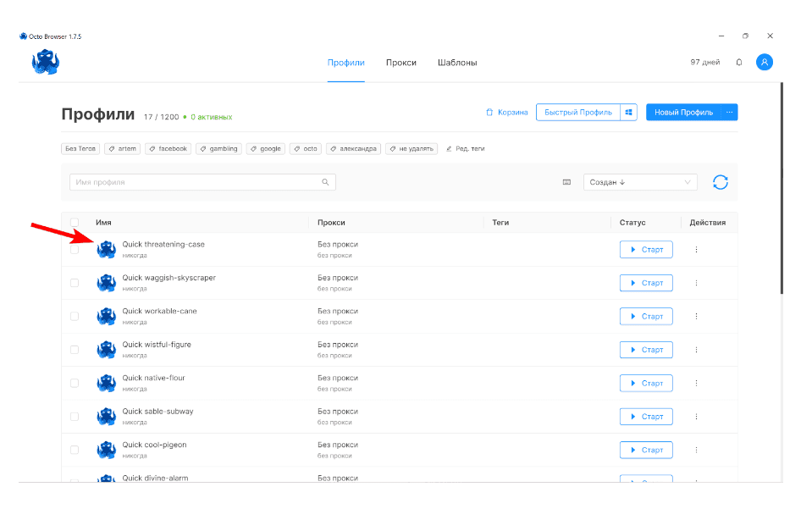Click the refresh profiles icon

(x=721, y=181)
